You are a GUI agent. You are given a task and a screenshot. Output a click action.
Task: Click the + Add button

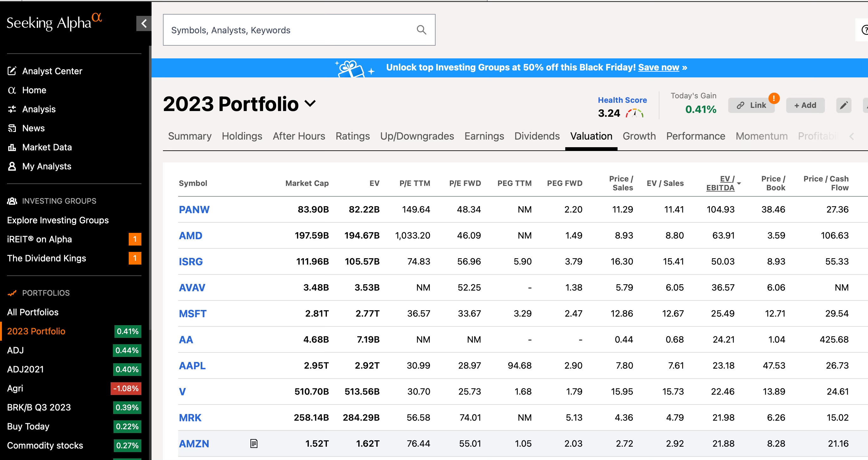(x=805, y=106)
